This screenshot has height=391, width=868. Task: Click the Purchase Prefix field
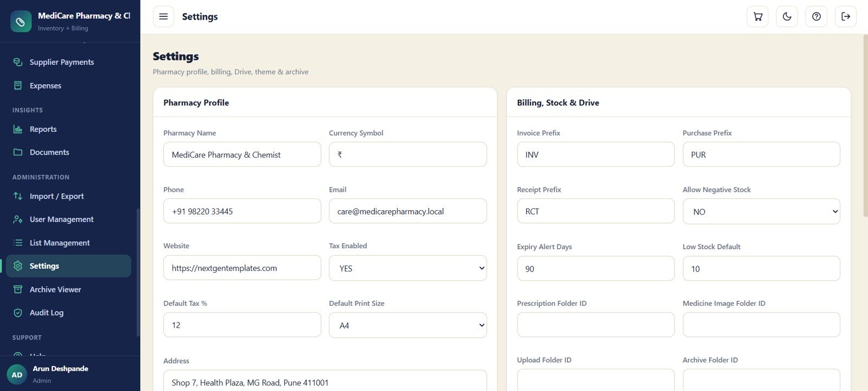click(761, 154)
